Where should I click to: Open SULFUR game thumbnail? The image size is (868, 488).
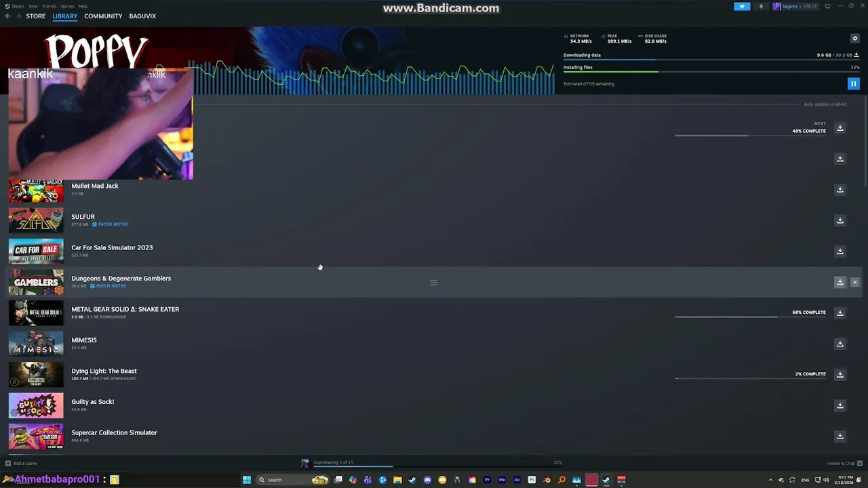point(36,221)
